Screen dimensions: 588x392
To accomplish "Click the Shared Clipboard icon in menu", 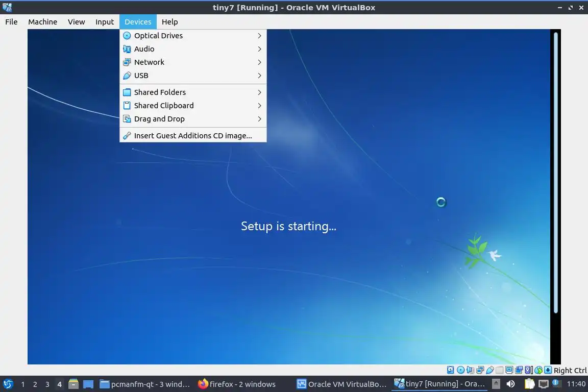I will point(127,106).
